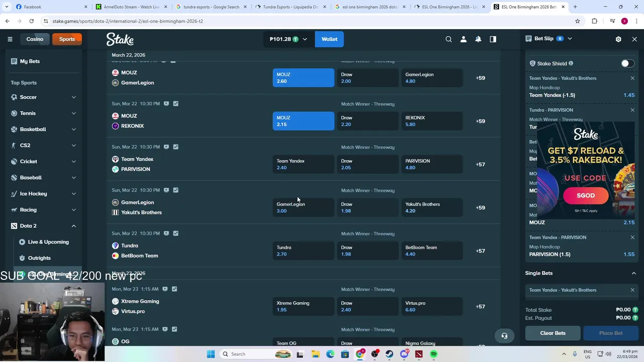Screen dimensions: 644x362
Task: Open Spotify from the taskbar
Action: (x=434, y=354)
